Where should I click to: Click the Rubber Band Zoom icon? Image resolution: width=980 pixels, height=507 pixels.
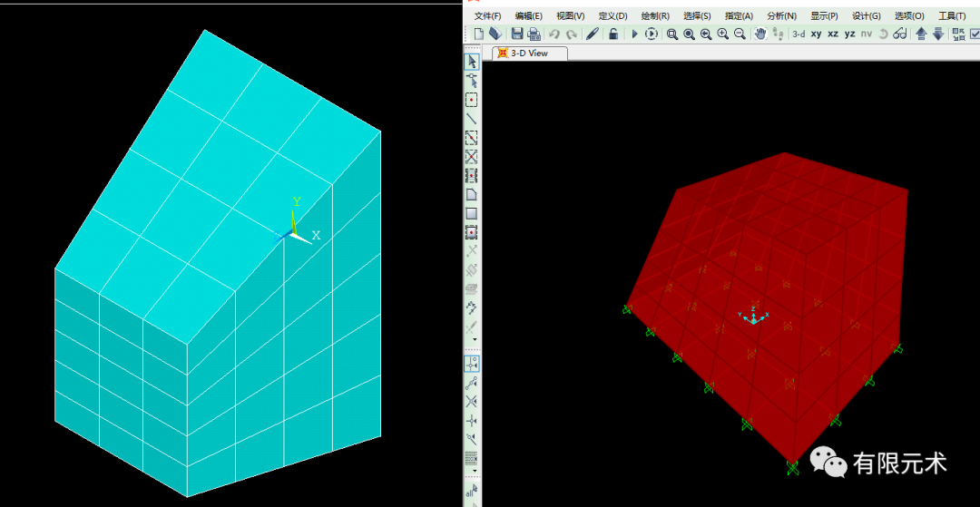(x=672, y=34)
